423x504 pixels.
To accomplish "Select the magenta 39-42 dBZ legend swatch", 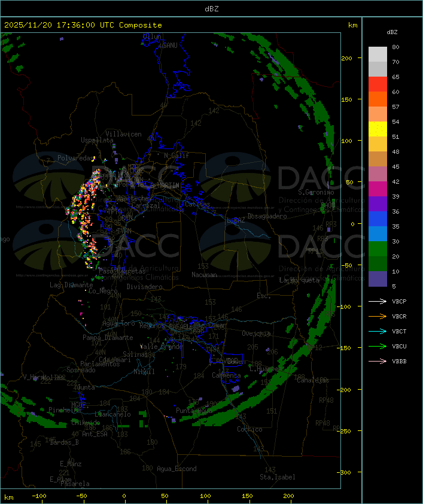I will point(378,189).
